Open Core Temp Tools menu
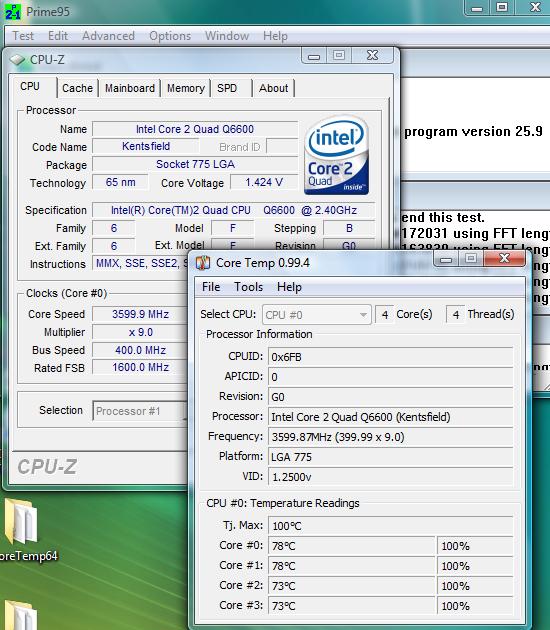The width and height of the screenshot is (550, 630). pyautogui.click(x=248, y=287)
